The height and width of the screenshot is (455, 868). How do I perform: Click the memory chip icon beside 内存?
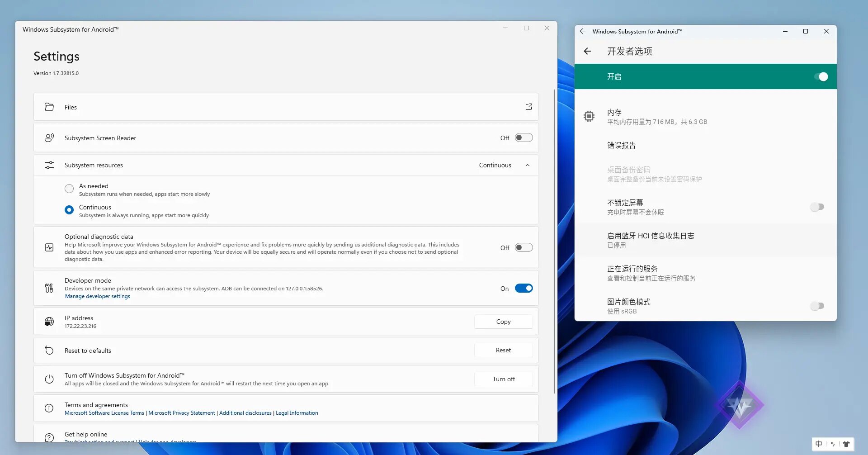pyautogui.click(x=589, y=117)
